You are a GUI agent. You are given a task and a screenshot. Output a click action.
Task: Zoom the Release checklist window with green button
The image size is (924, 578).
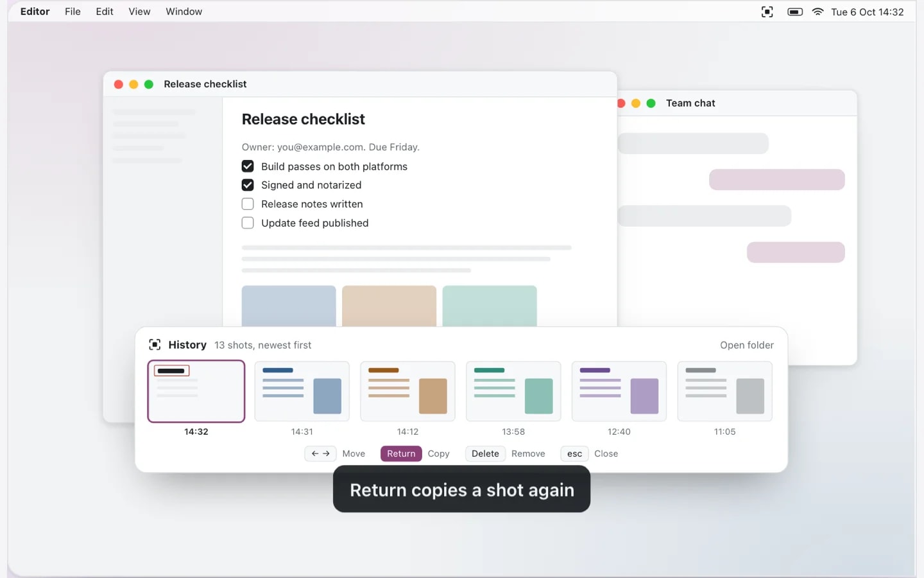149,84
